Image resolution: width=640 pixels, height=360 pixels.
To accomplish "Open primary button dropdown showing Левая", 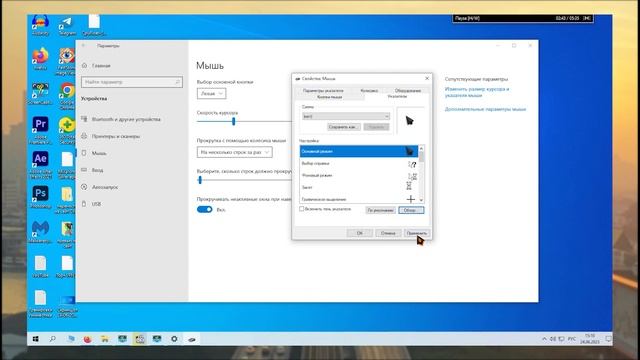I will 211,93.
